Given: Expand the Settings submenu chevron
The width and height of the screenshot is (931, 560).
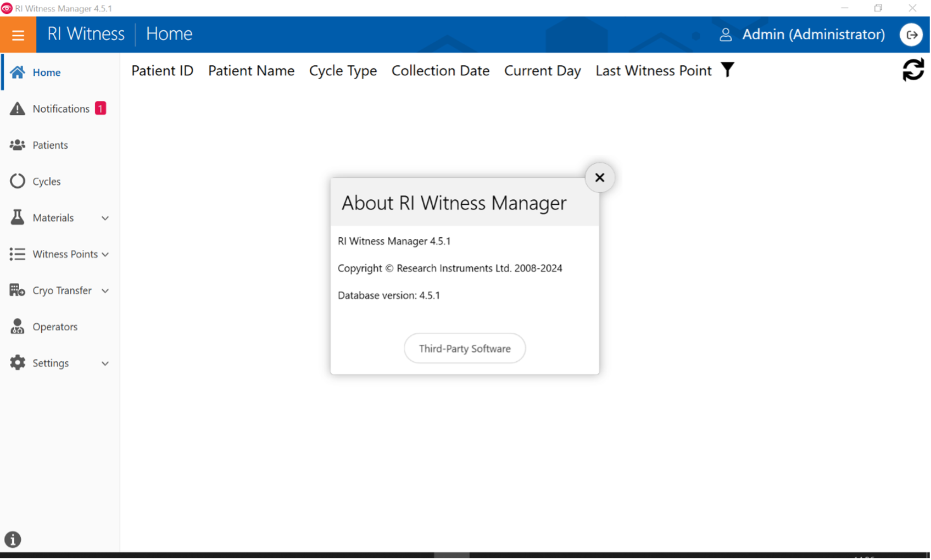Looking at the screenshot, I should 105,363.
